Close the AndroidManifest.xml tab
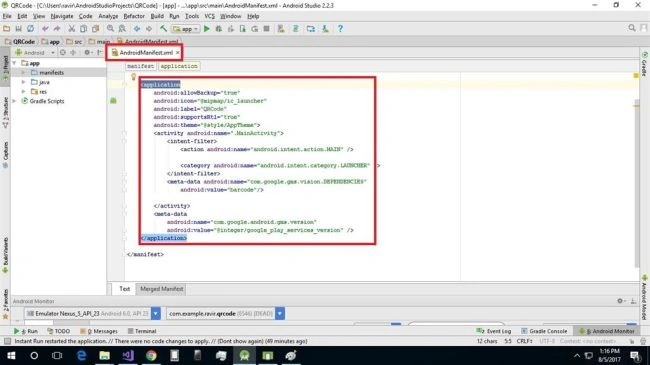 pyautogui.click(x=177, y=53)
